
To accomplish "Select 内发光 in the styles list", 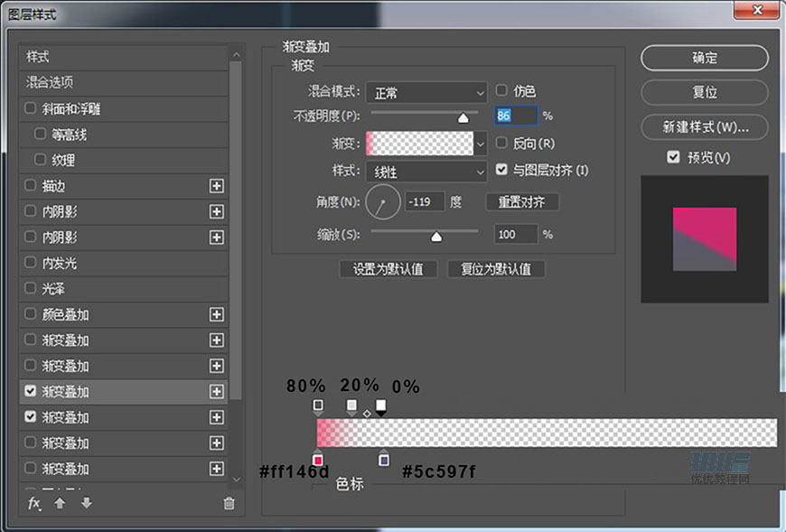I will pos(123,264).
